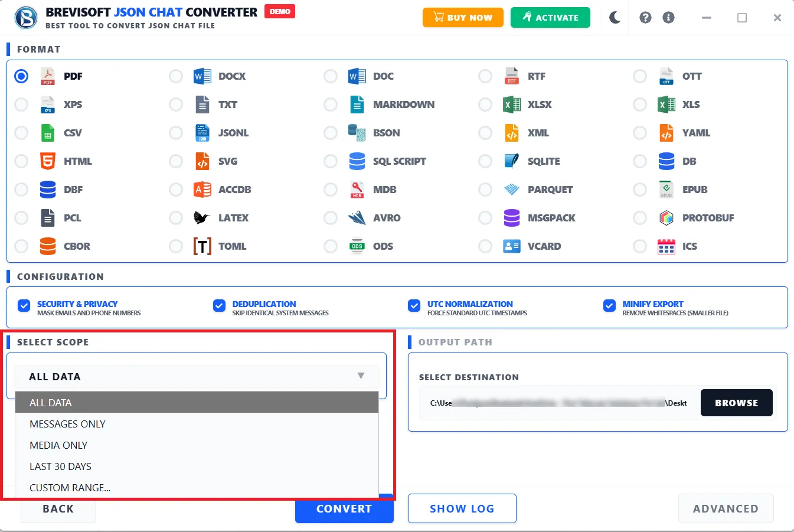Click the Activate button
This screenshot has height=532, width=794.
point(550,17)
